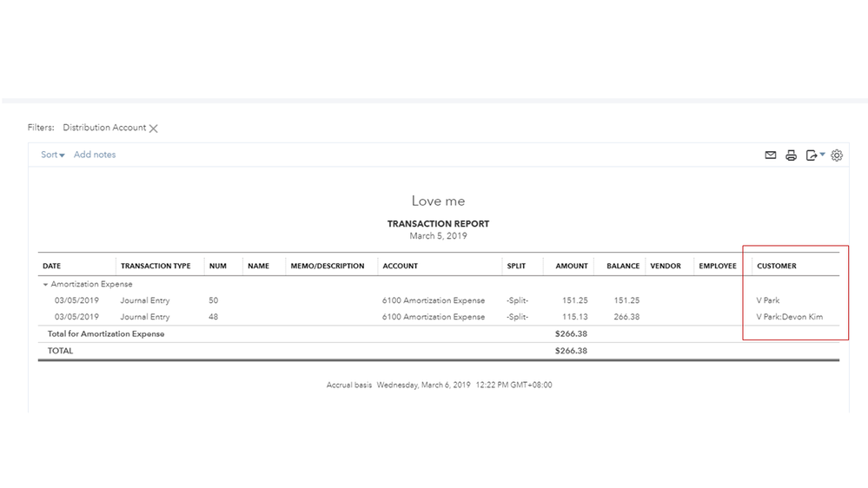
Task: Click the NUM column header
Action: [x=217, y=266]
